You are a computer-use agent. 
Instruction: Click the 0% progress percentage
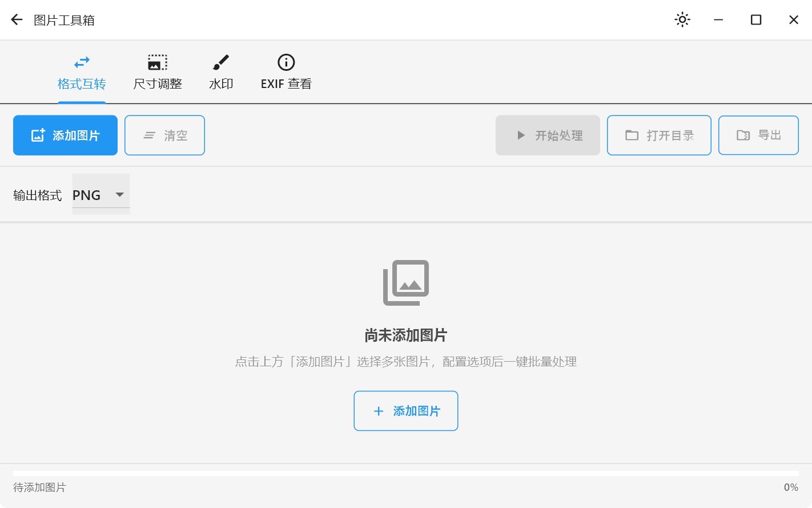click(x=791, y=487)
